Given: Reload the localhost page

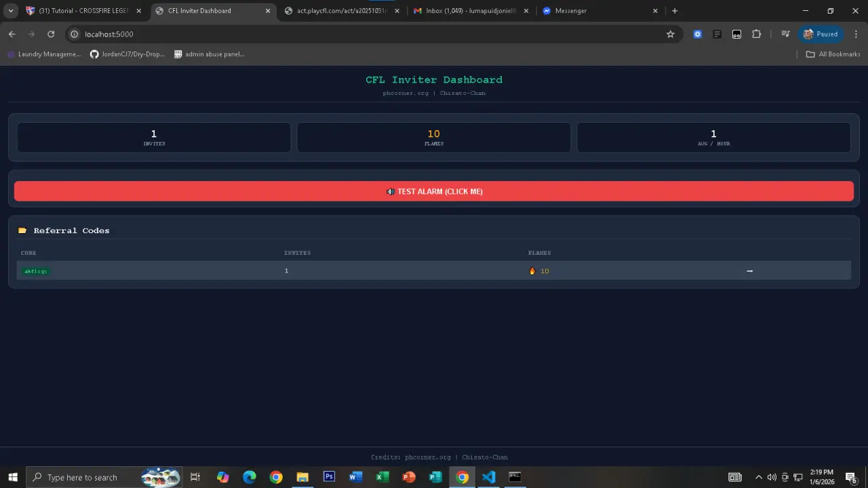Looking at the screenshot, I should point(51,34).
